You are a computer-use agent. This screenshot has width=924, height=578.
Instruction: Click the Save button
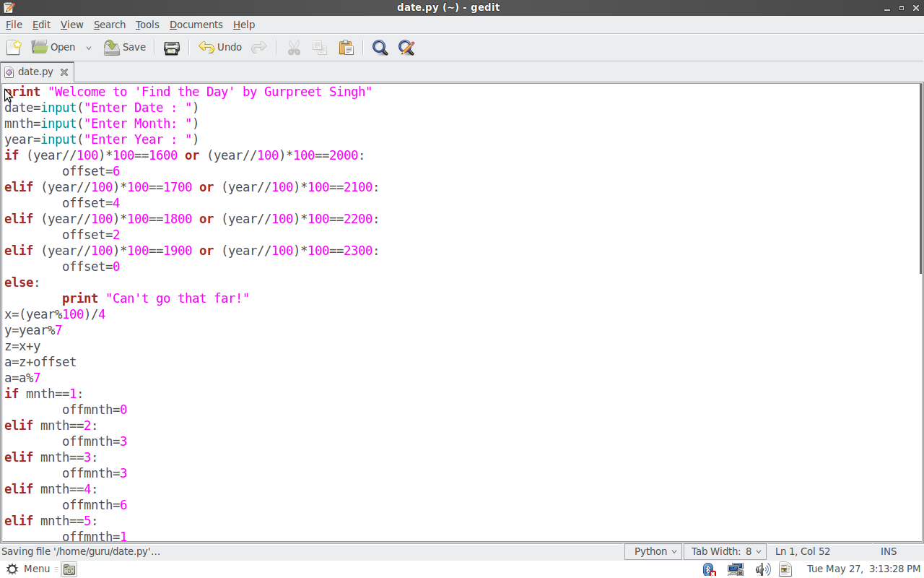pyautogui.click(x=125, y=48)
